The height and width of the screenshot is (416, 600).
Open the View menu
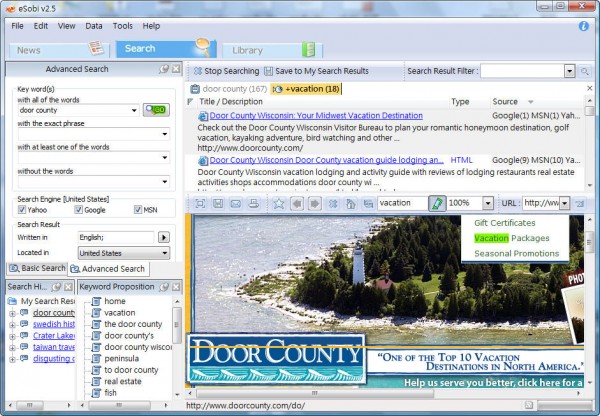67,26
